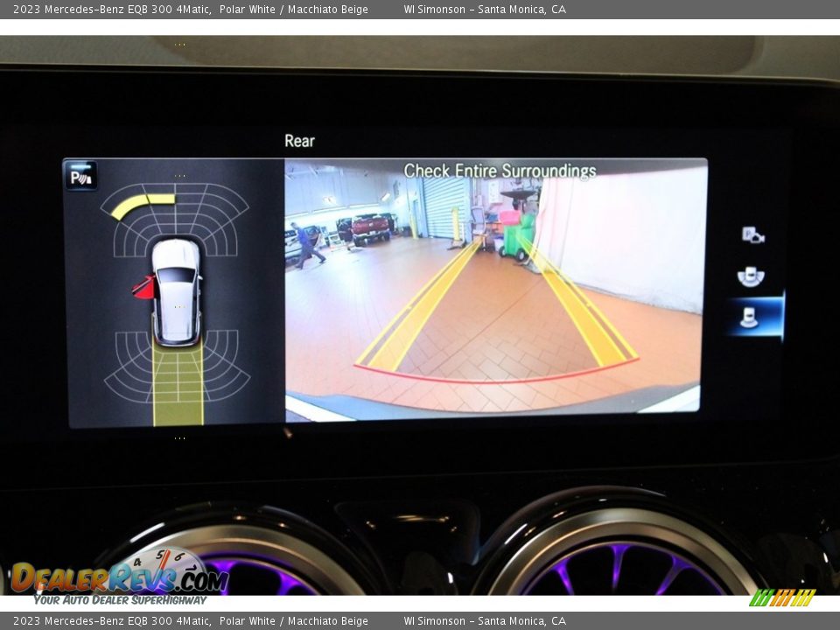The height and width of the screenshot is (630, 840).
Task: Click 'Polar White / Macchiato Beige' bottom caption
Action: pos(294,621)
